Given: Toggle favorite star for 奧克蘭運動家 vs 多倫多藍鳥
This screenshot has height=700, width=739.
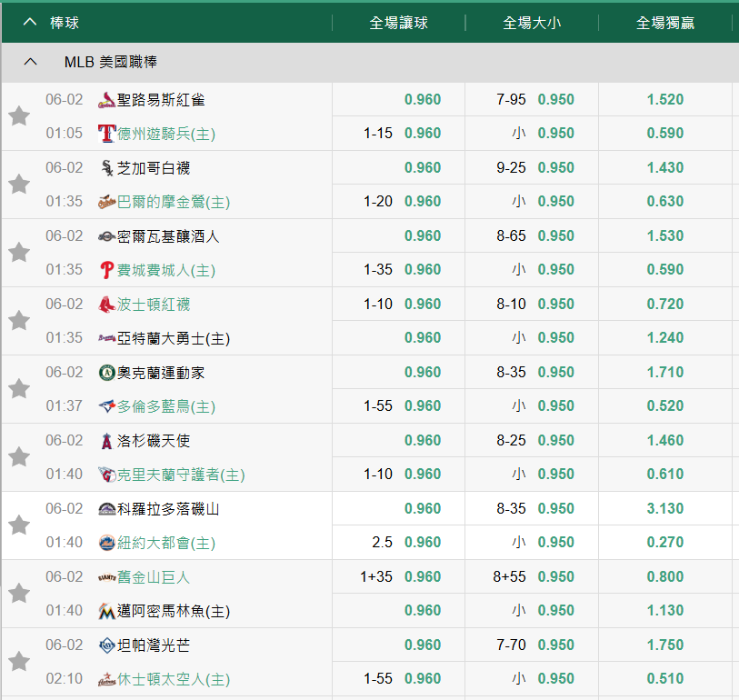Looking at the screenshot, I should pos(19,388).
